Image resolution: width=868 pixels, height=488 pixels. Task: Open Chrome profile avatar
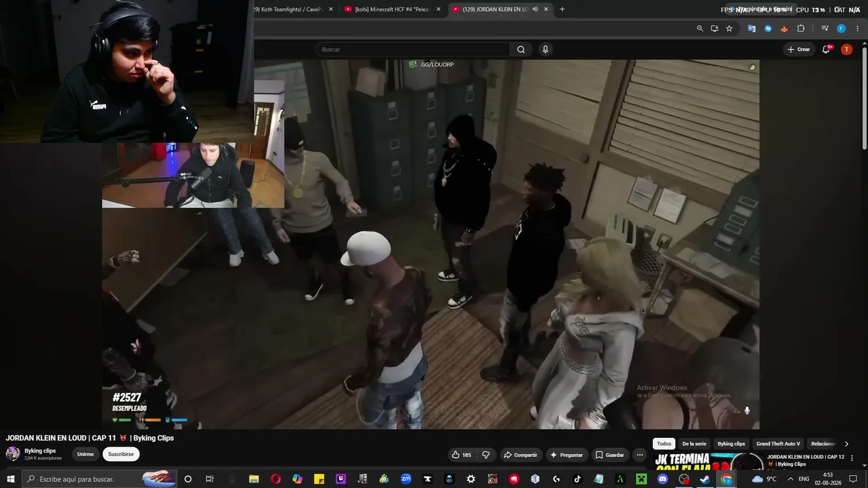tap(841, 28)
